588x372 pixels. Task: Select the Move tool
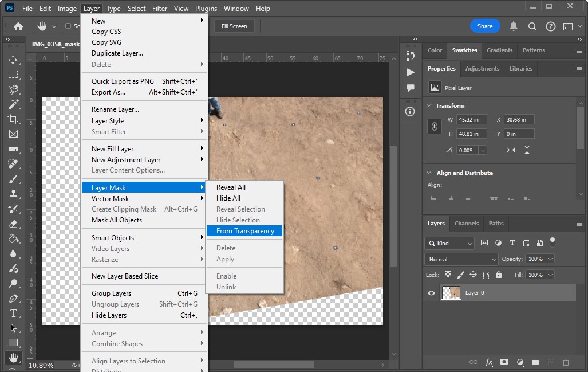pyautogui.click(x=13, y=60)
